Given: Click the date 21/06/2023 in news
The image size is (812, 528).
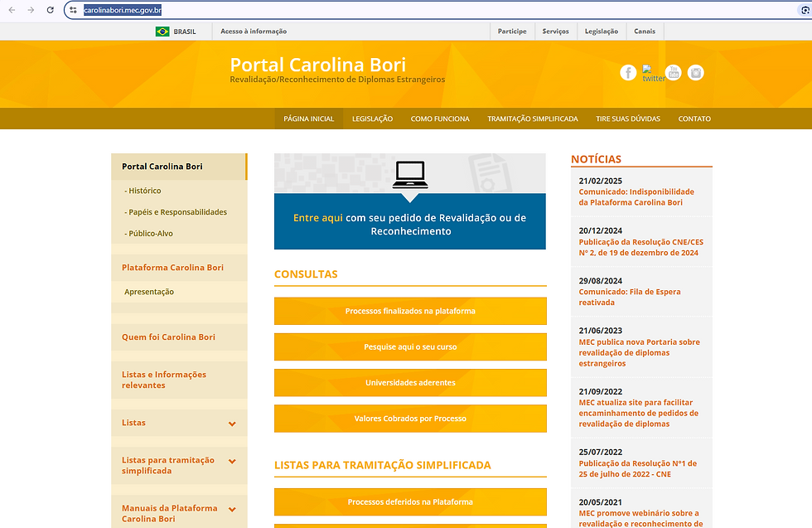Looking at the screenshot, I should click(600, 331).
